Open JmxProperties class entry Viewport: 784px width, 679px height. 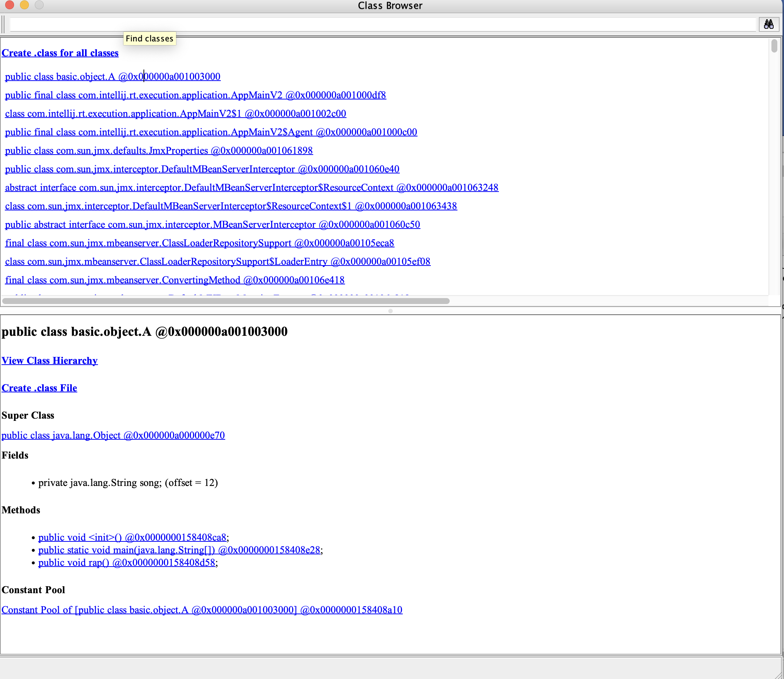point(158,151)
